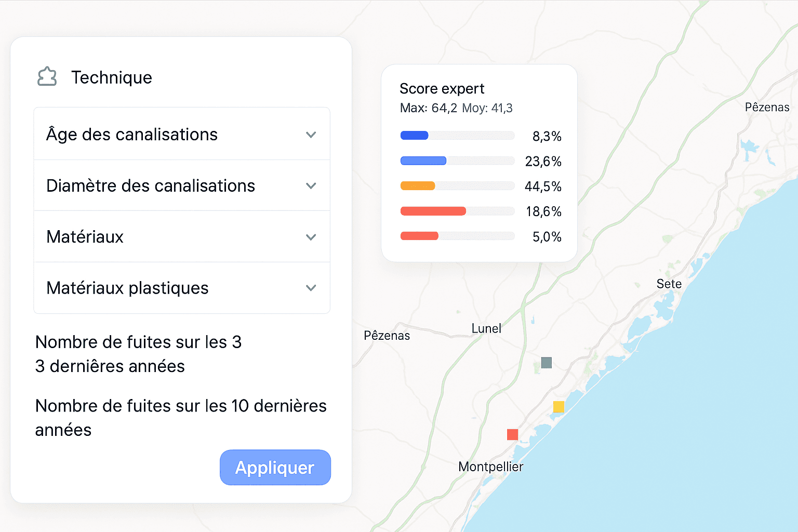
Task: Click the dark blue 8,3% score bar
Action: [x=415, y=136]
